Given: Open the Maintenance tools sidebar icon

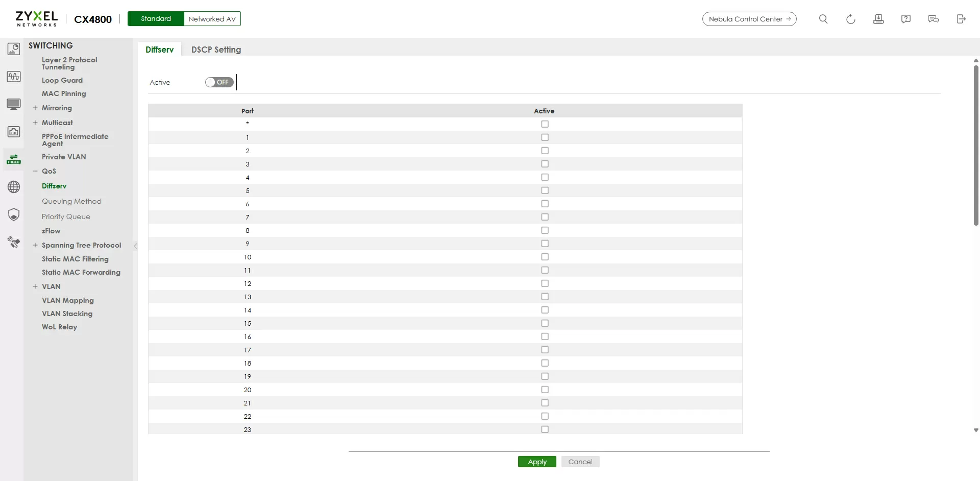Looking at the screenshot, I should click(x=14, y=242).
